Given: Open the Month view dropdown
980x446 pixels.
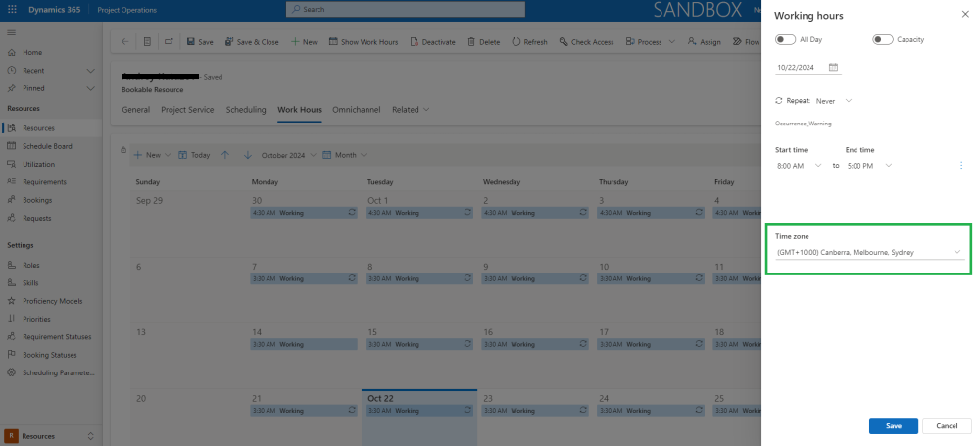Looking at the screenshot, I should pos(344,155).
